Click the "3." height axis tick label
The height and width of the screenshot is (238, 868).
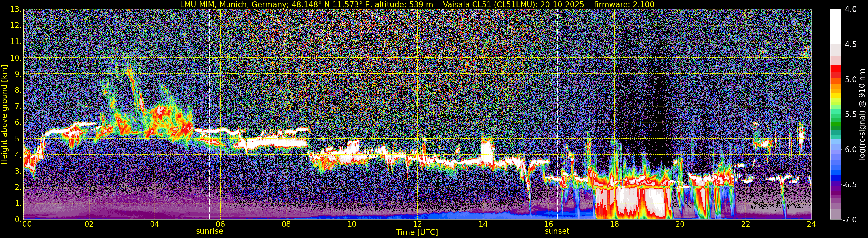[18, 171]
